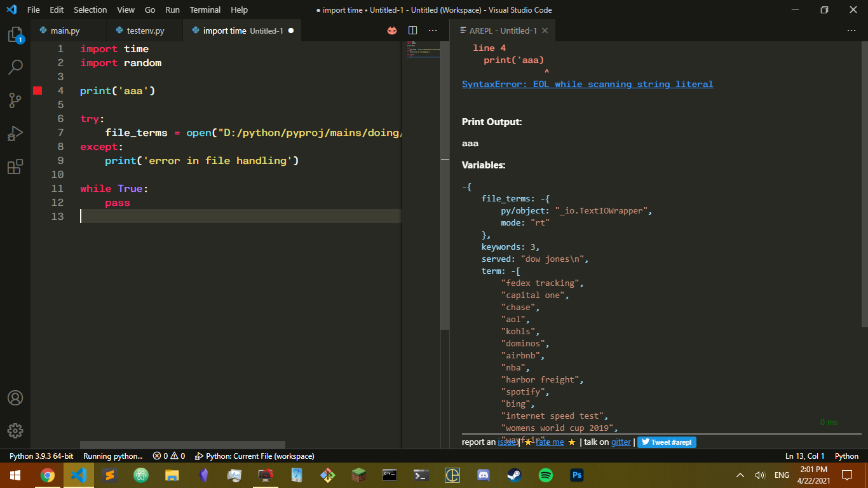
Task: Open File Explorer from the taskbar
Action: (172, 475)
